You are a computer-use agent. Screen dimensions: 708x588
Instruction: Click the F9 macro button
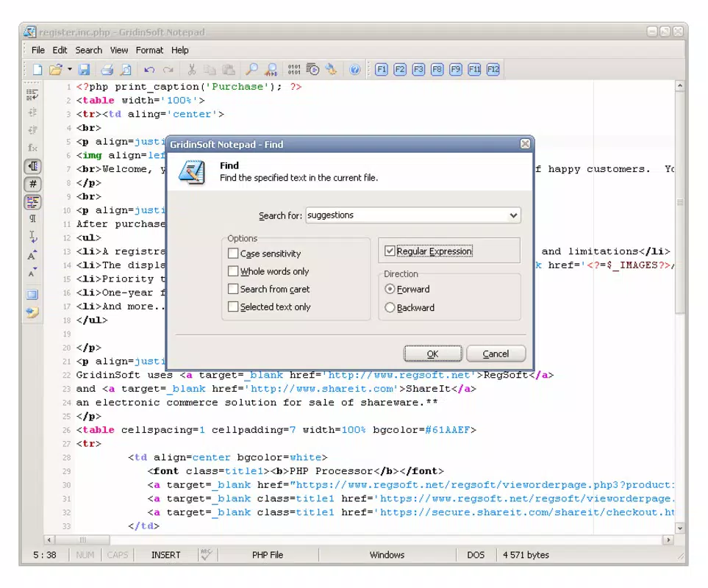point(456,70)
